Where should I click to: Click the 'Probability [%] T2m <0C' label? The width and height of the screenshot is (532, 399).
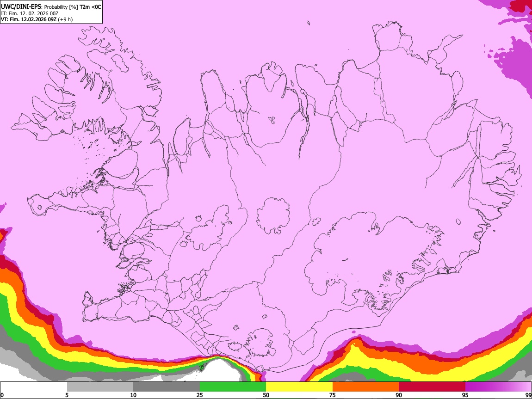coord(73,7)
